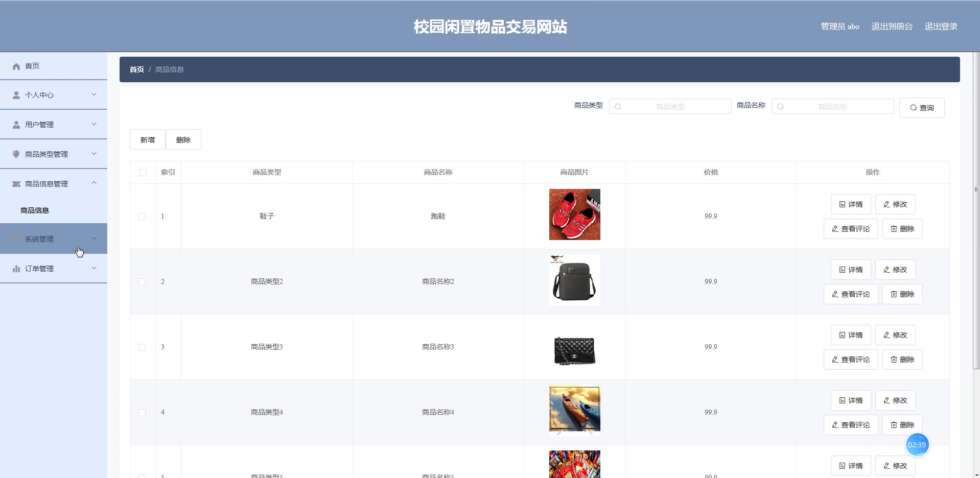Click the search icon inside 商品名称 filter field
This screenshot has width=980, height=478.
[x=780, y=107]
